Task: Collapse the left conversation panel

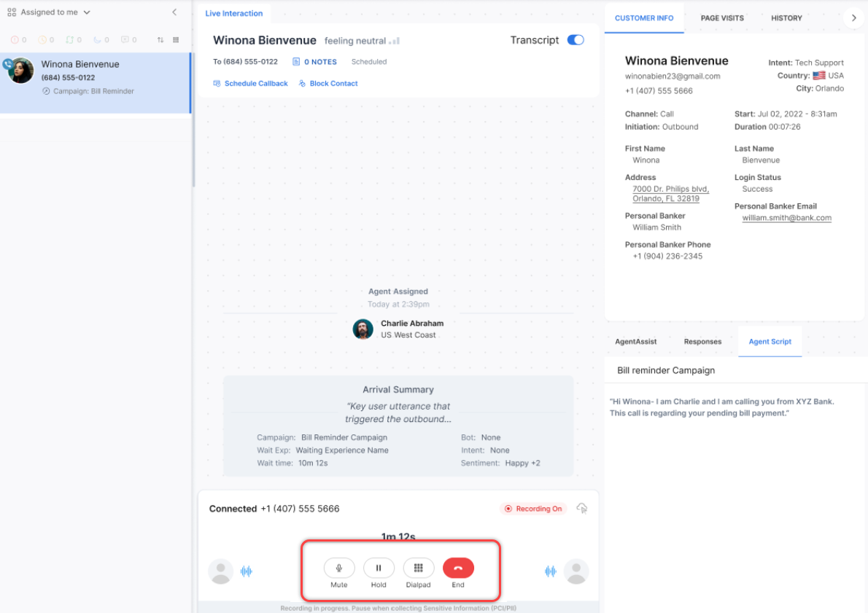Action: point(174,12)
